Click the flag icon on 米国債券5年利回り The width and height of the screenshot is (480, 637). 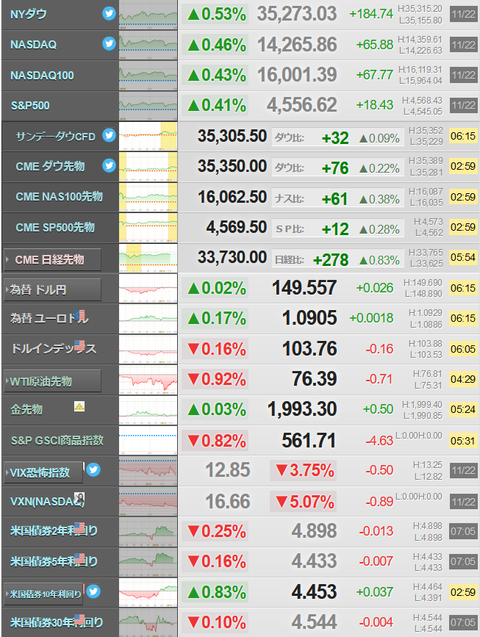(x=80, y=558)
